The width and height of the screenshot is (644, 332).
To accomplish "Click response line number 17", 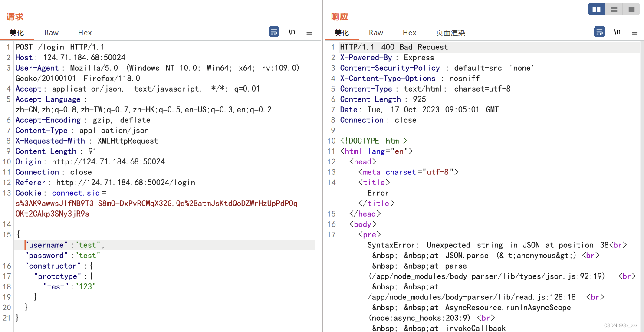I will (x=332, y=235).
